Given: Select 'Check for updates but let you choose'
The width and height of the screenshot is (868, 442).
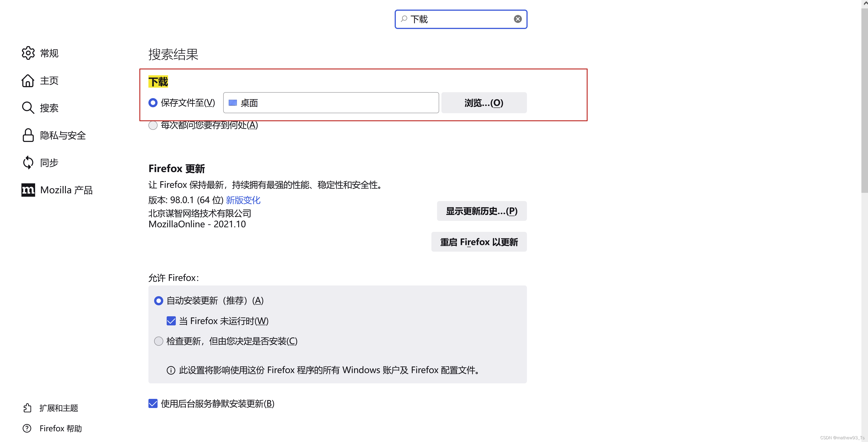Looking at the screenshot, I should tap(158, 341).
